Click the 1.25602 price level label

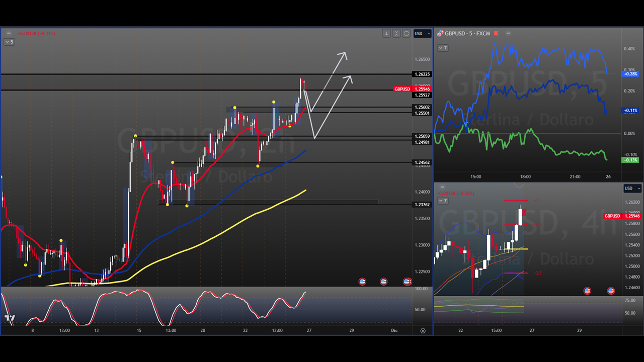[x=422, y=107]
